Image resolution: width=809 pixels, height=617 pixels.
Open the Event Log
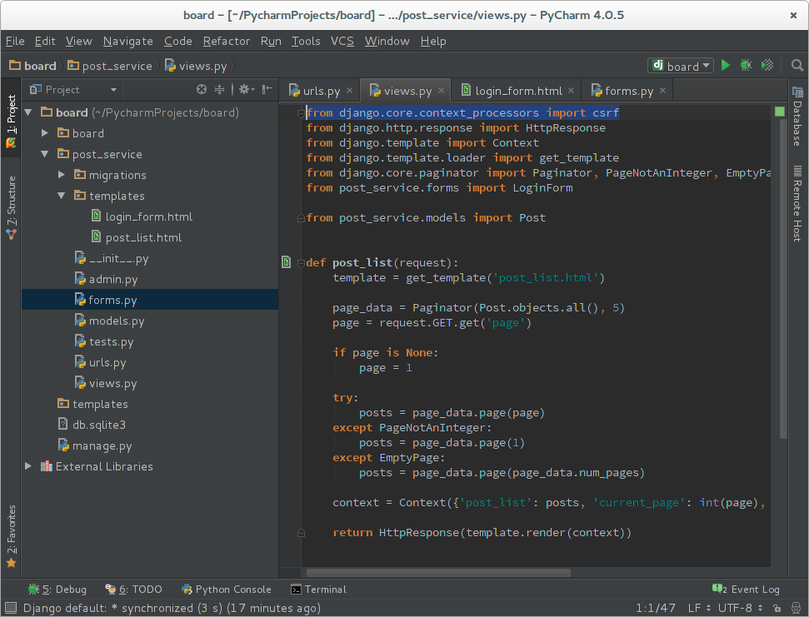(x=746, y=589)
